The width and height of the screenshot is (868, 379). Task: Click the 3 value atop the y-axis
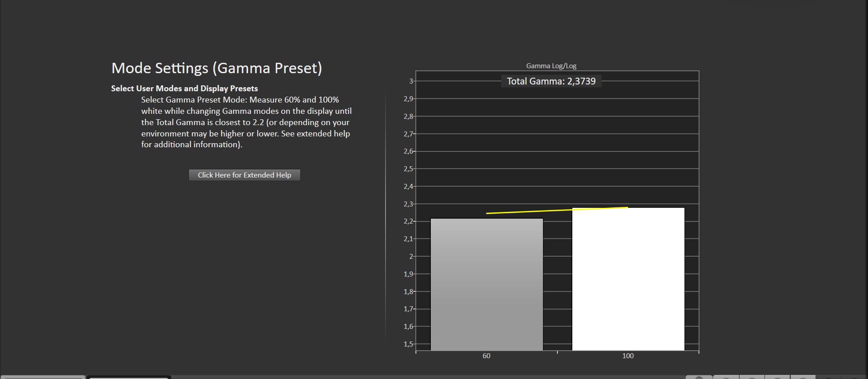(x=411, y=81)
